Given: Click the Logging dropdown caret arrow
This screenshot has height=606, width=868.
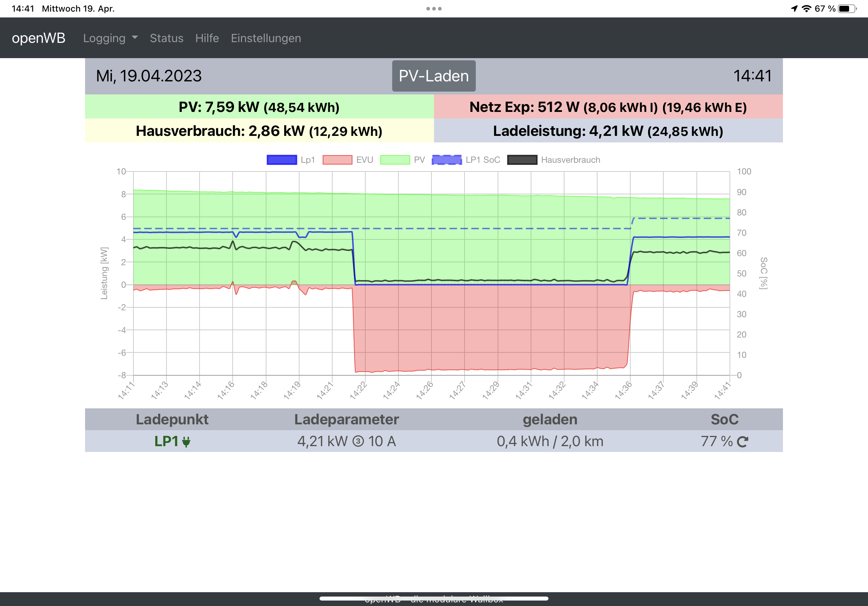Looking at the screenshot, I should click(x=135, y=38).
